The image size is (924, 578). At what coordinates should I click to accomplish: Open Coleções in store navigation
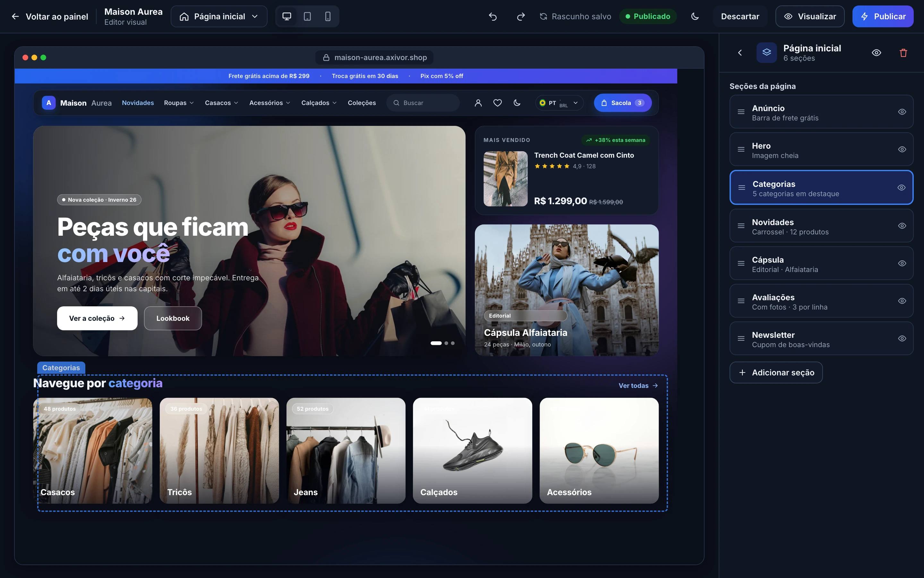click(362, 103)
